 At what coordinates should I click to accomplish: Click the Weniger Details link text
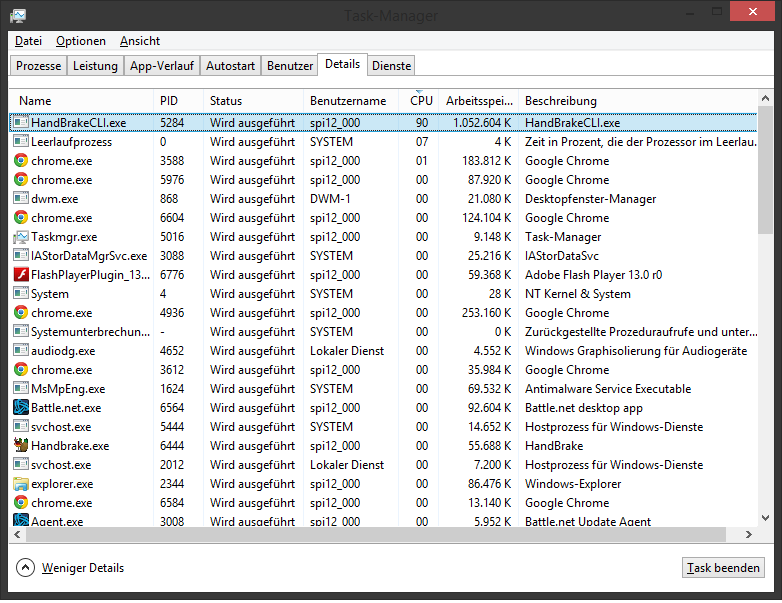(83, 568)
